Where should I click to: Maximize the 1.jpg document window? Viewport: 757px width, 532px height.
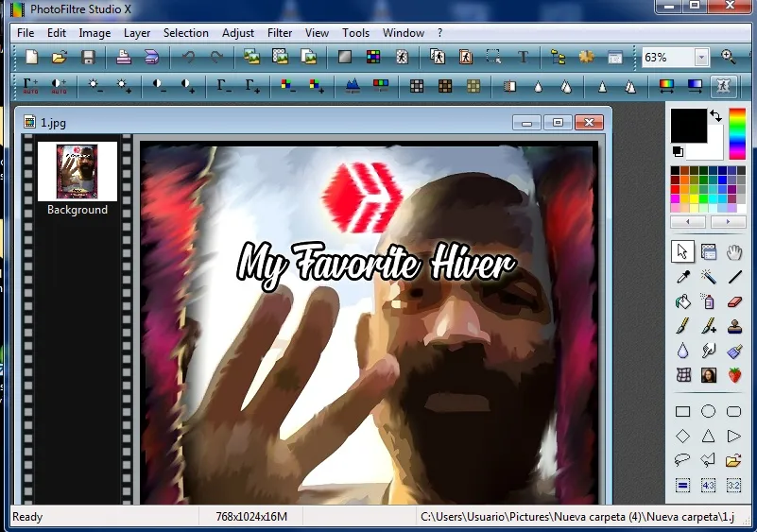(x=558, y=123)
